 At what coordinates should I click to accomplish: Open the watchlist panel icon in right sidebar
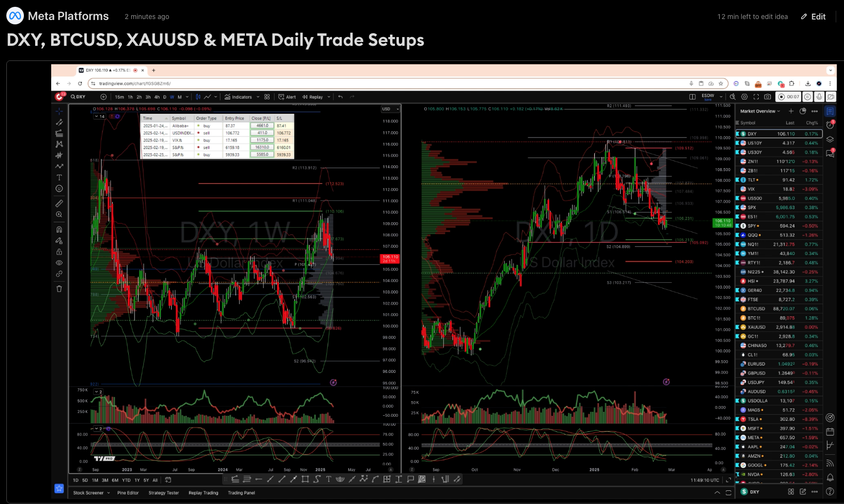(x=830, y=112)
